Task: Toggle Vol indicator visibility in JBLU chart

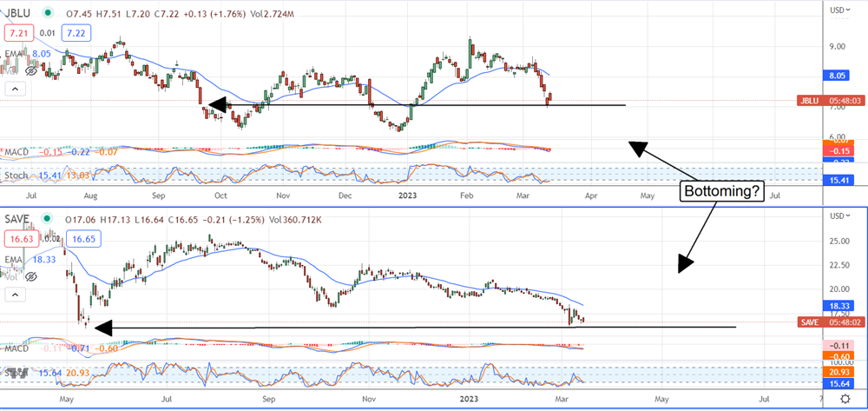Action: [30, 70]
